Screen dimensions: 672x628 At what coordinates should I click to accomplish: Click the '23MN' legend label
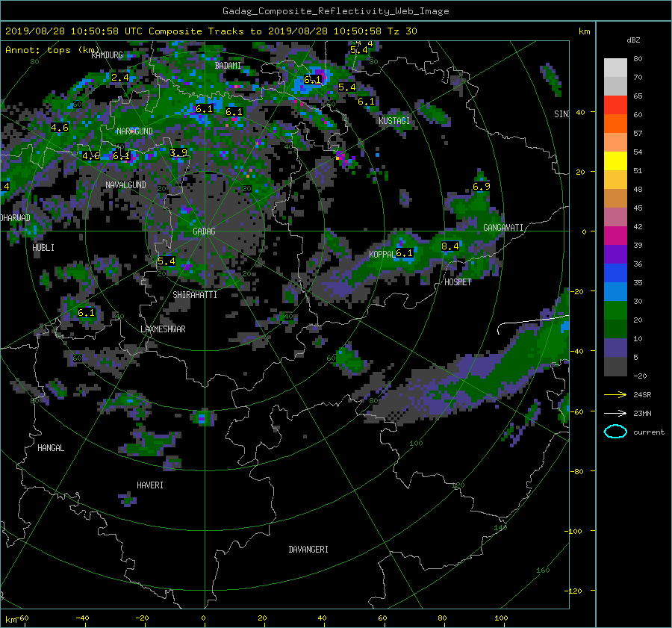642,413
